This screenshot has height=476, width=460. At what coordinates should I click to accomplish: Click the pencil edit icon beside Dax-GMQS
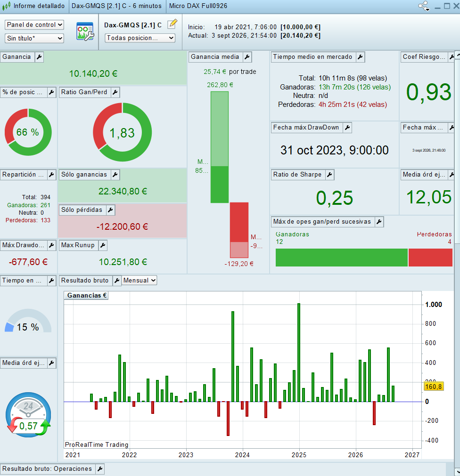tap(172, 24)
